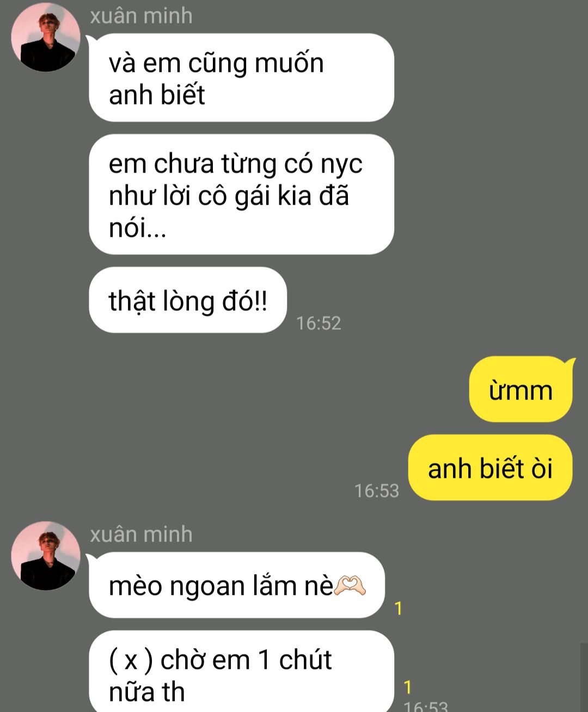
Task: Open read count '1' beside 'mèo ngoan lắm nè'
Action: click(399, 608)
